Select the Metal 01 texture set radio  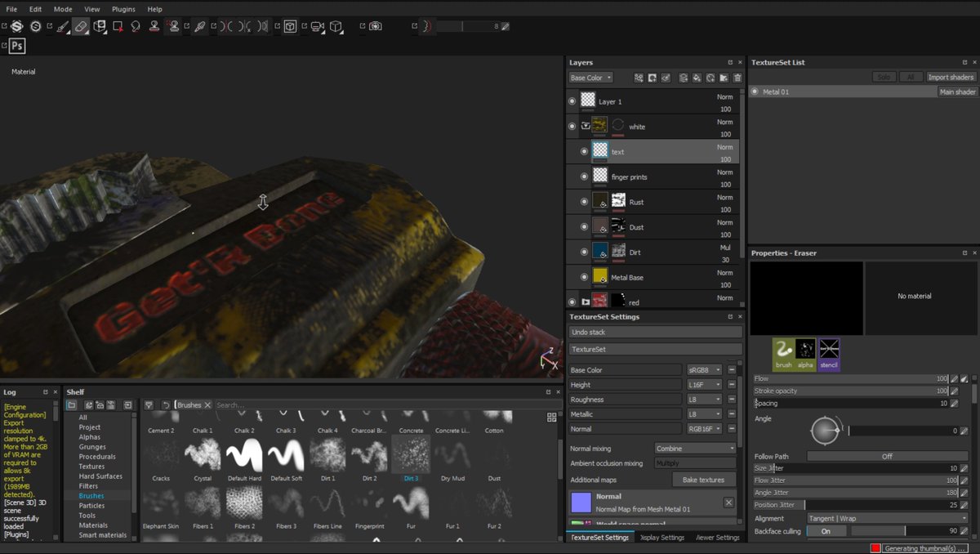pos(755,92)
